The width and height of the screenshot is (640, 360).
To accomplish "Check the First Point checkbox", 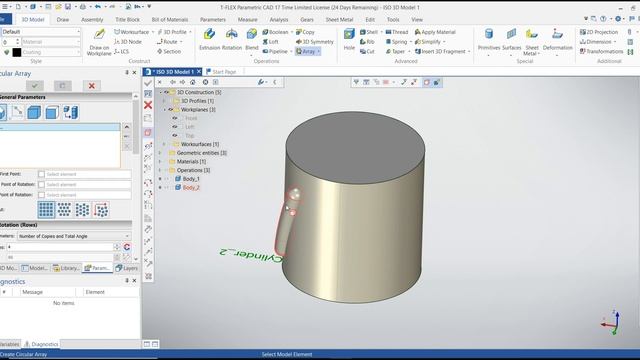I will point(41,174).
